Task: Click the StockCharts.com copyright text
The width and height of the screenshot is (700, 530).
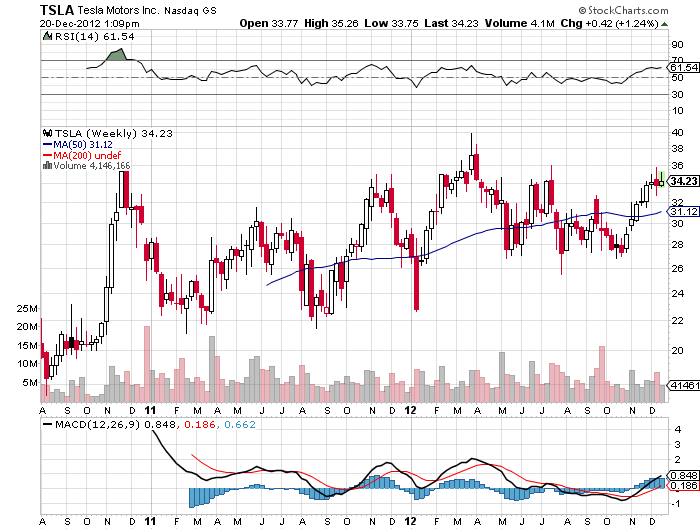Action: click(623, 10)
